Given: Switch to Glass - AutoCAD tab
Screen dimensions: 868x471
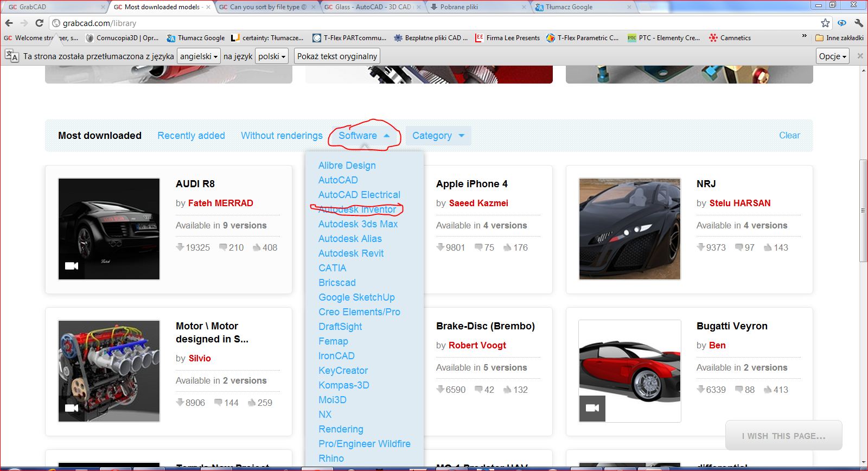Looking at the screenshot, I should pyautogui.click(x=373, y=7).
